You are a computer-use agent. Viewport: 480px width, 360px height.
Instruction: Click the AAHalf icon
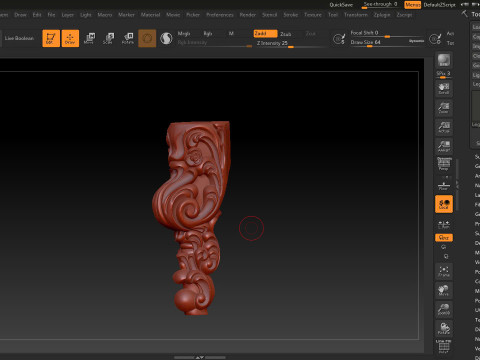(444, 146)
